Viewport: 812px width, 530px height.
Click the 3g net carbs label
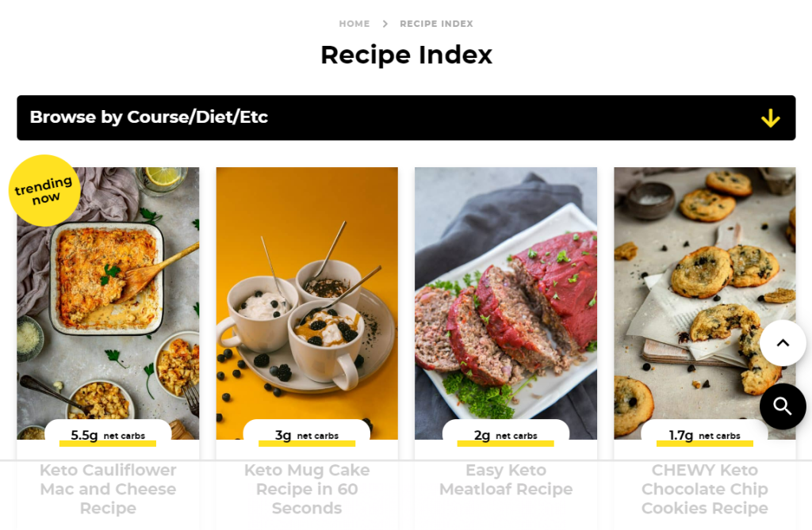coord(307,435)
